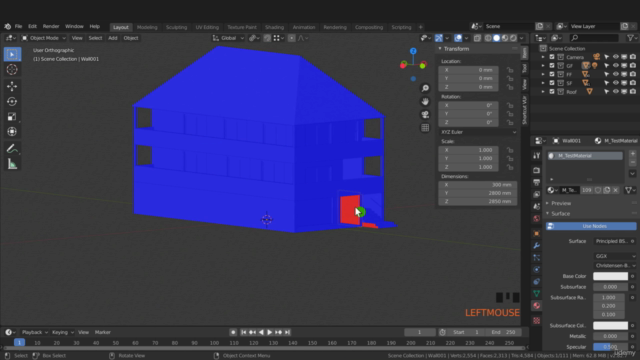Open the Material properties tab icon
The image size is (640, 360).
click(536, 306)
